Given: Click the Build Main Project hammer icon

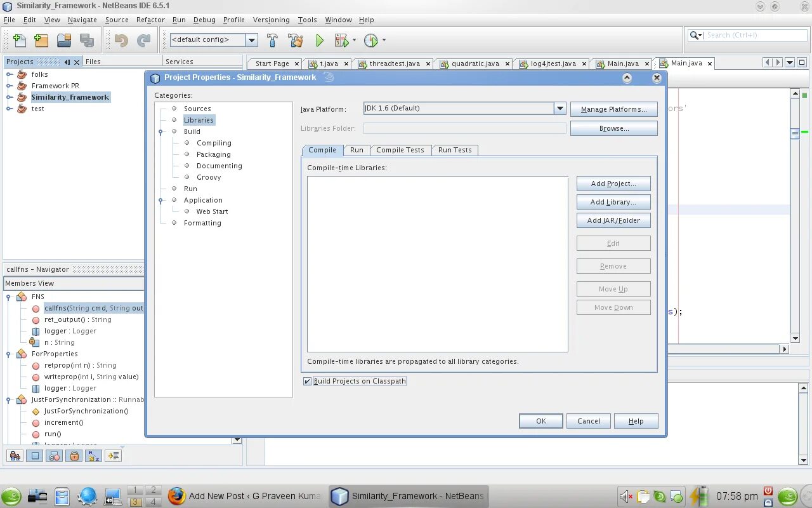Looking at the screenshot, I should point(272,40).
